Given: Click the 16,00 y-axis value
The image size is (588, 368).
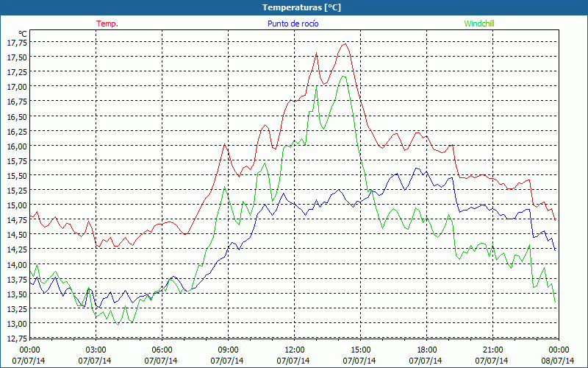Looking at the screenshot, I should (x=17, y=146).
